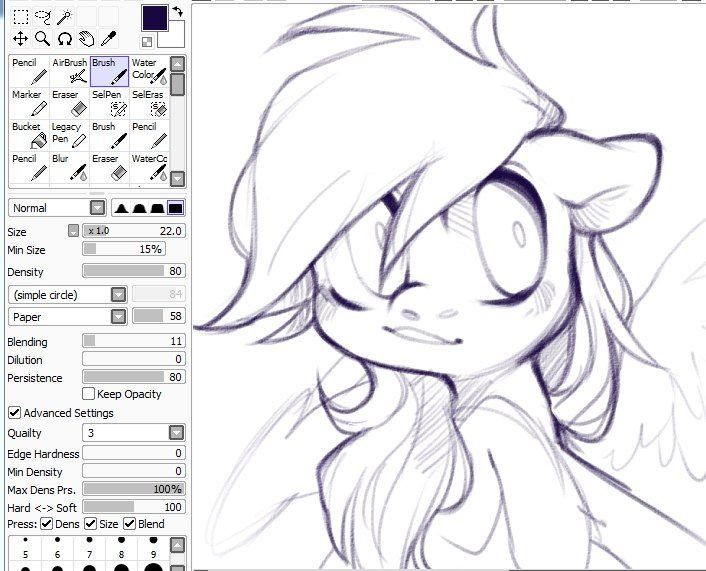Select the third flatter brush edge shape

157,208
